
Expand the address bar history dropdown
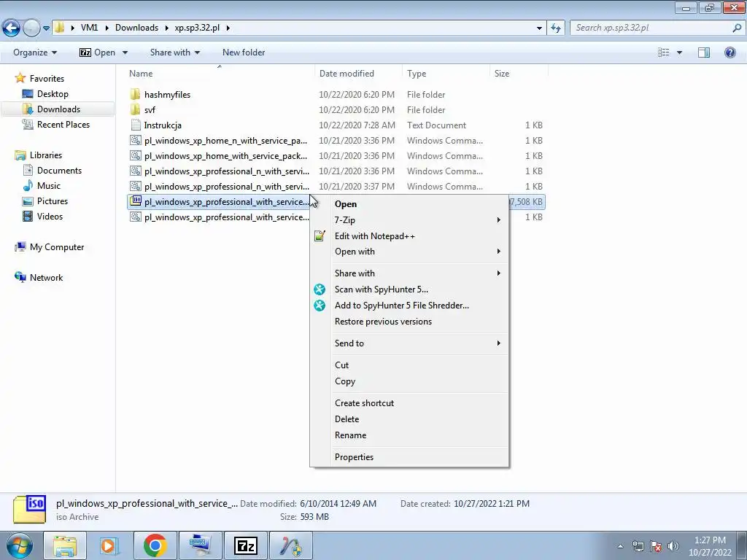click(x=539, y=28)
